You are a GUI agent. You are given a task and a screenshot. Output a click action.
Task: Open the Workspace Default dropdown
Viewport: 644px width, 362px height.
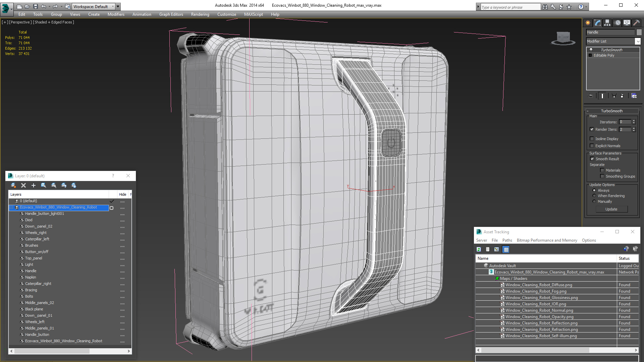(94, 6)
